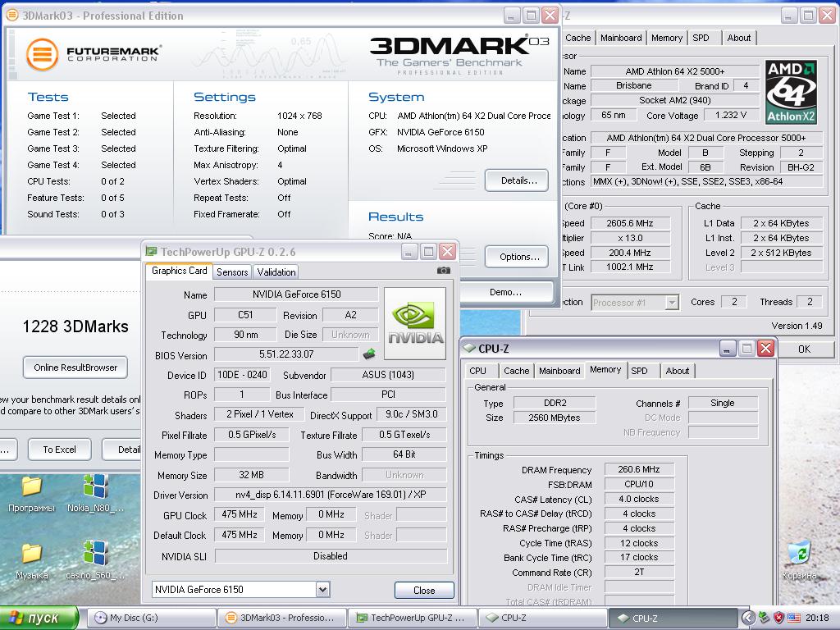The height and width of the screenshot is (630, 840).
Task: Click the Options... button in 3DMark03
Action: tap(517, 257)
